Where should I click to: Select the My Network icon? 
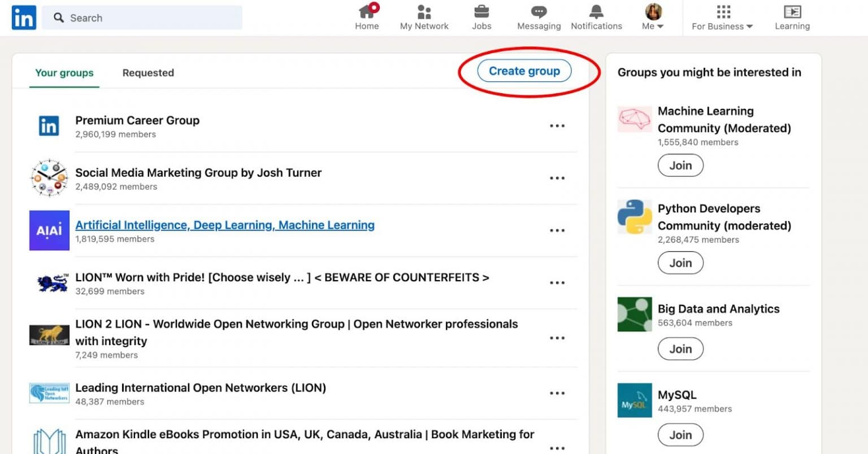[x=424, y=12]
